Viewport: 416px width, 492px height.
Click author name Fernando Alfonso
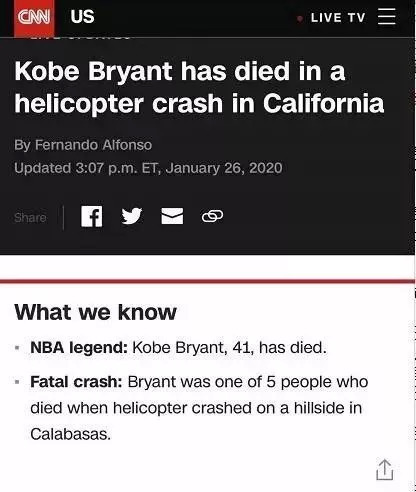point(93,145)
